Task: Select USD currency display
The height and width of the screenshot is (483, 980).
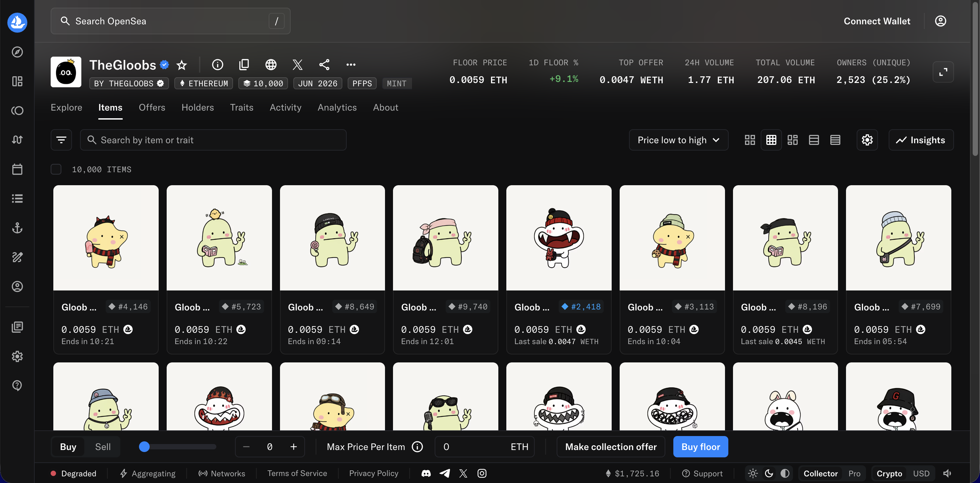Action: (921, 473)
